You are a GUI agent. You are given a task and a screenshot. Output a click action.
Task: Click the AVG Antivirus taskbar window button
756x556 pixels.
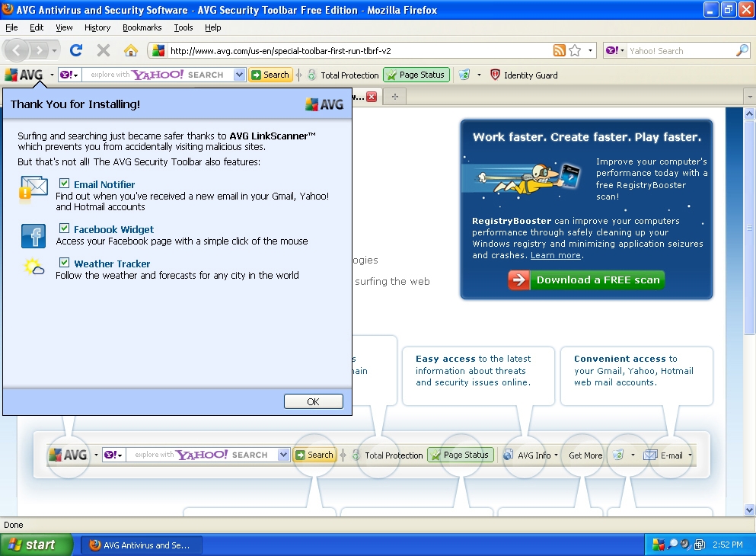click(x=142, y=545)
